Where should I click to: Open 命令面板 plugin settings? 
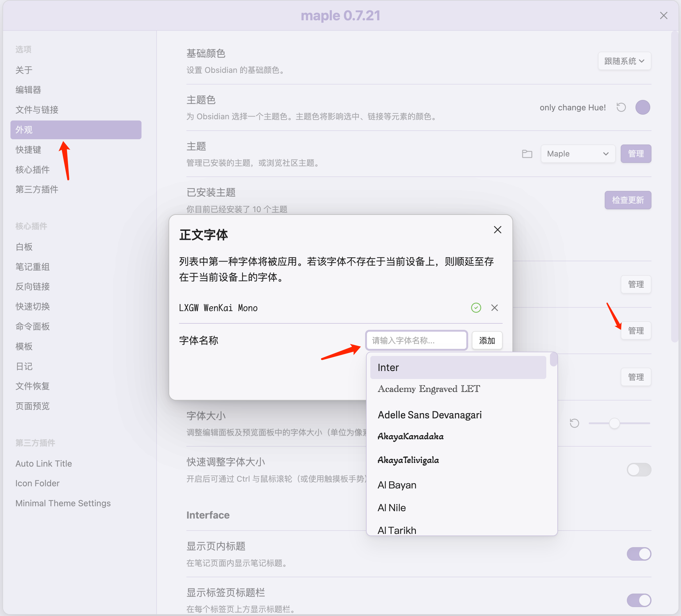pyautogui.click(x=76, y=326)
